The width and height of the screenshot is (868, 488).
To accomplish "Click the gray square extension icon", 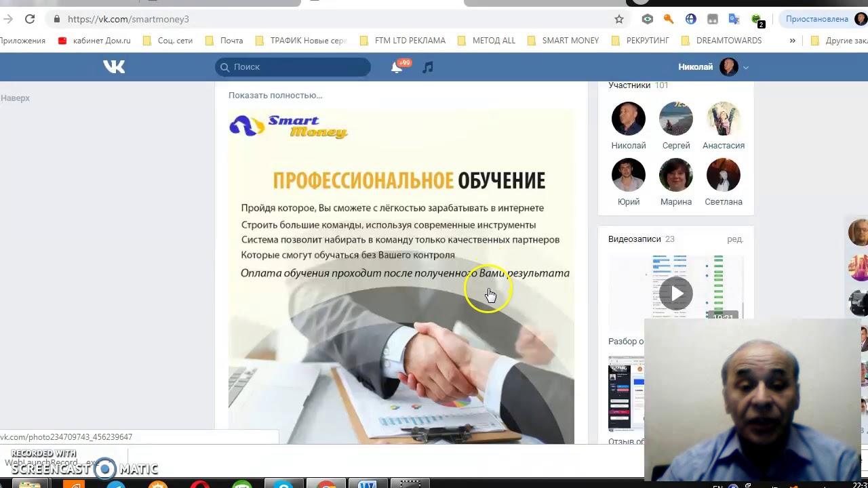I will 712,19.
